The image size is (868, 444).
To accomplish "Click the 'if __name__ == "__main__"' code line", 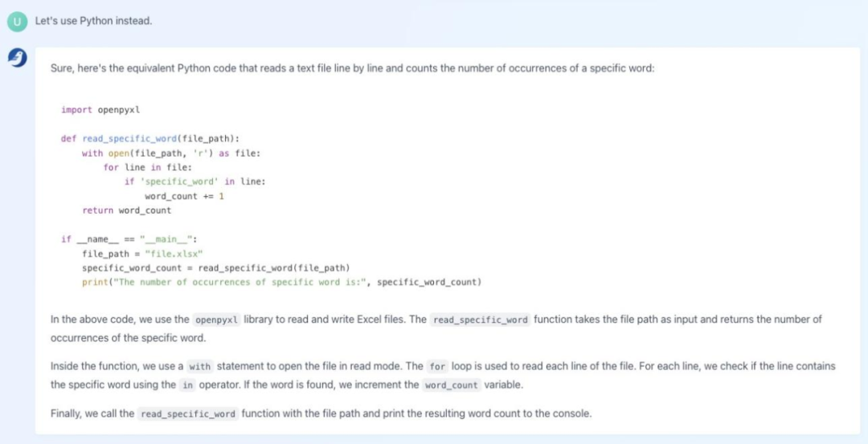I will click(129, 239).
